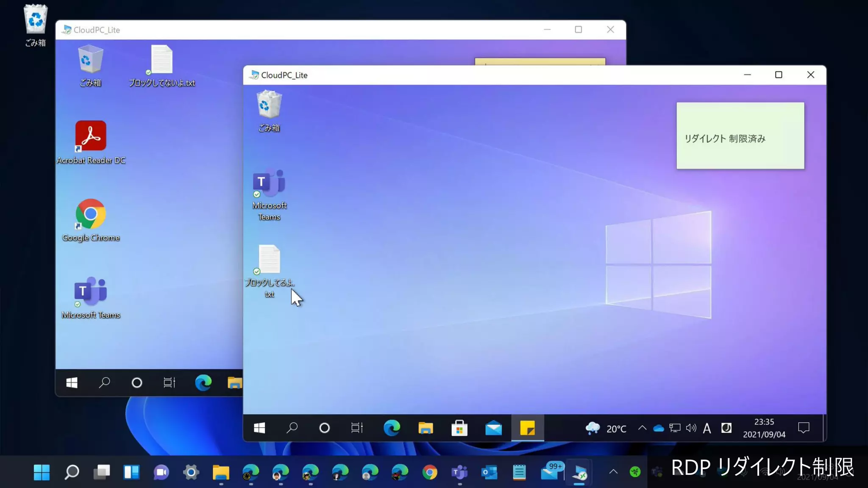The width and height of the screenshot is (868, 488).
Task: Click the green リダイレクト 制限済み sticky note
Action: coord(740,136)
